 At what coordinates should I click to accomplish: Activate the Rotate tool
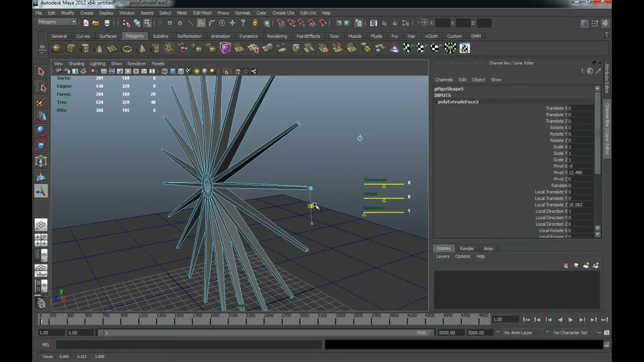tap(41, 132)
